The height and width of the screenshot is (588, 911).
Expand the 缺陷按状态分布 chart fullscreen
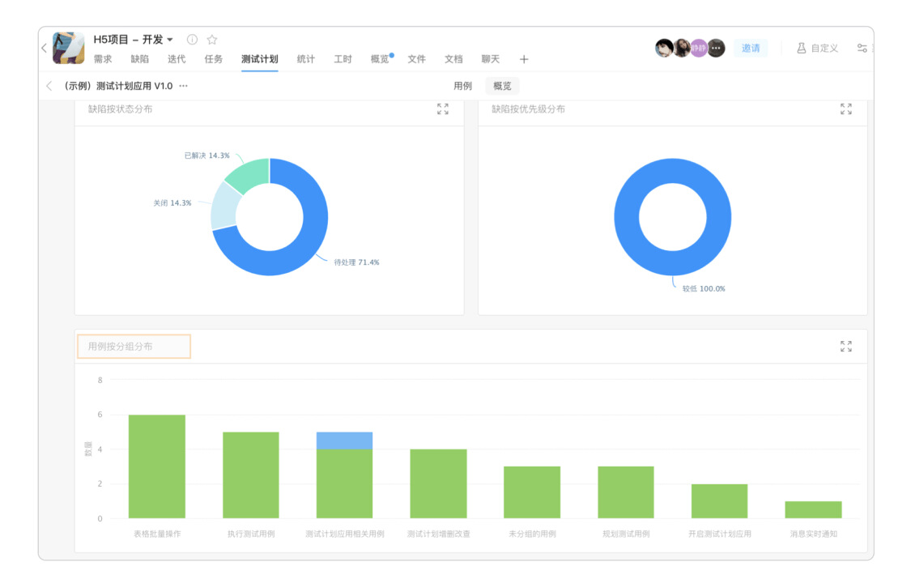pyautogui.click(x=443, y=109)
